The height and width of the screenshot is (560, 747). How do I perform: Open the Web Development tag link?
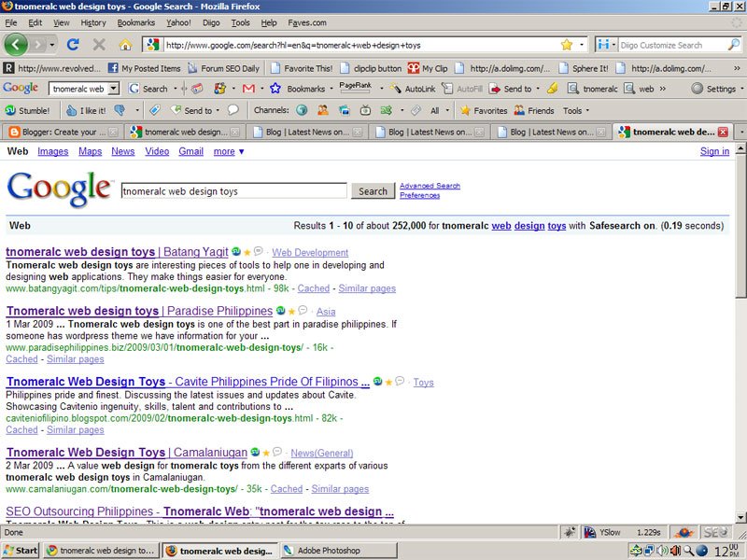[310, 253]
